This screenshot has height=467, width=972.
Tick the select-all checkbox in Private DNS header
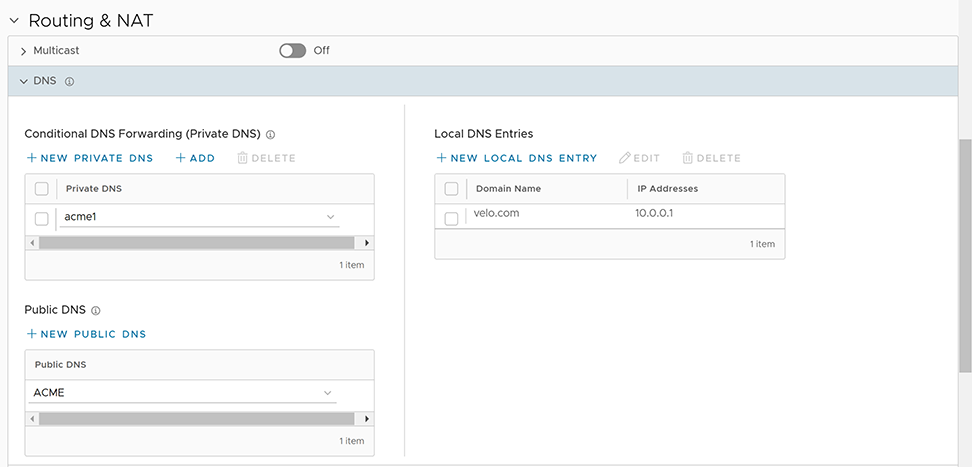coord(41,188)
